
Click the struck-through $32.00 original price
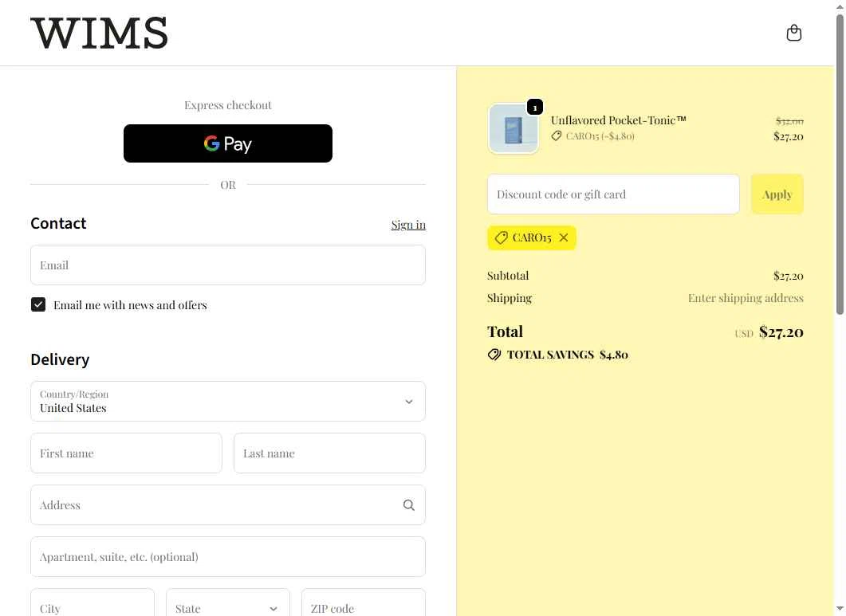pyautogui.click(x=789, y=121)
